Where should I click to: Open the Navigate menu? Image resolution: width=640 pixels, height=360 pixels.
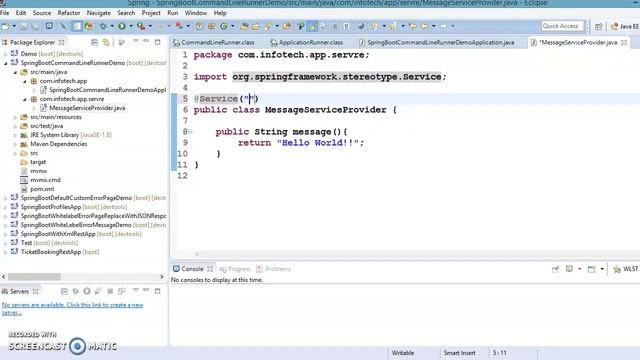pos(98,13)
